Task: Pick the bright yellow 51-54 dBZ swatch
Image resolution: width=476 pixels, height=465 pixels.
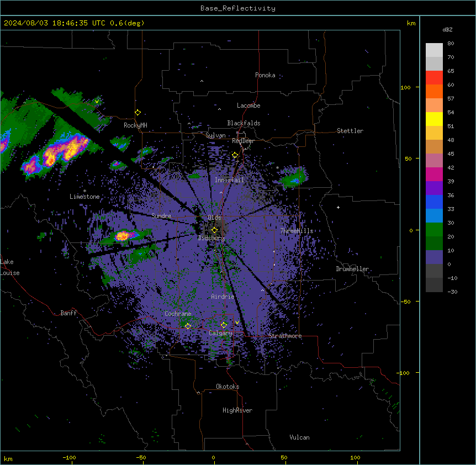Action: tap(434, 119)
